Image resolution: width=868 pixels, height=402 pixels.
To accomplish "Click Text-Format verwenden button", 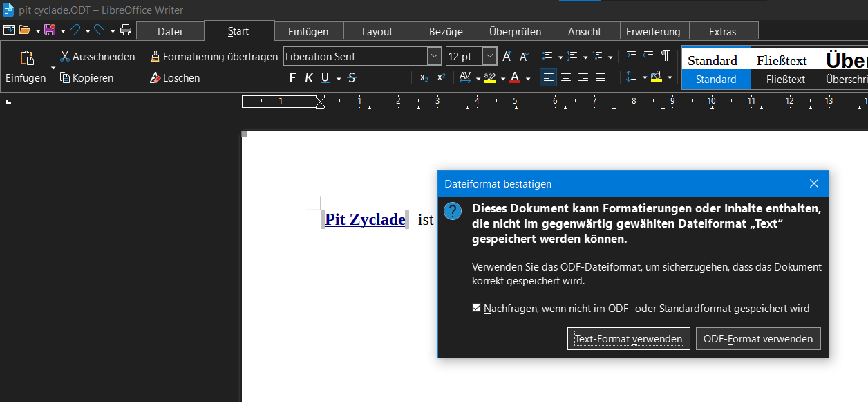I will (629, 339).
